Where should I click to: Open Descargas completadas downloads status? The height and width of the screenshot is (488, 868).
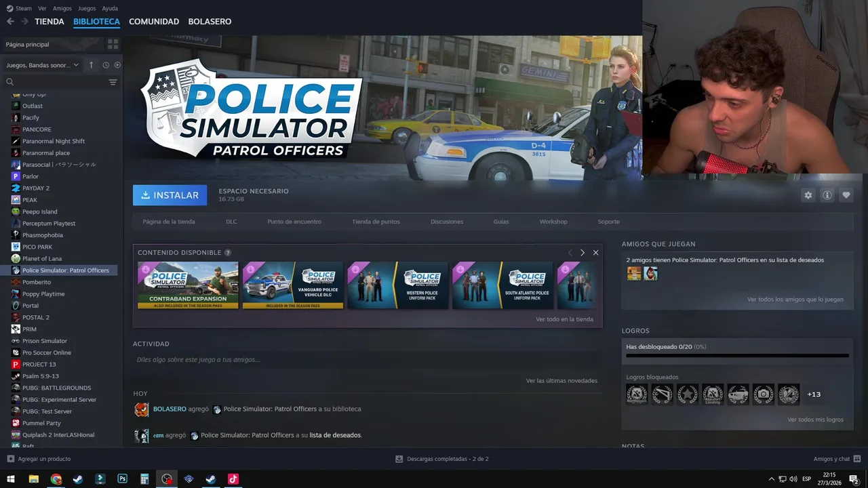[x=442, y=459]
